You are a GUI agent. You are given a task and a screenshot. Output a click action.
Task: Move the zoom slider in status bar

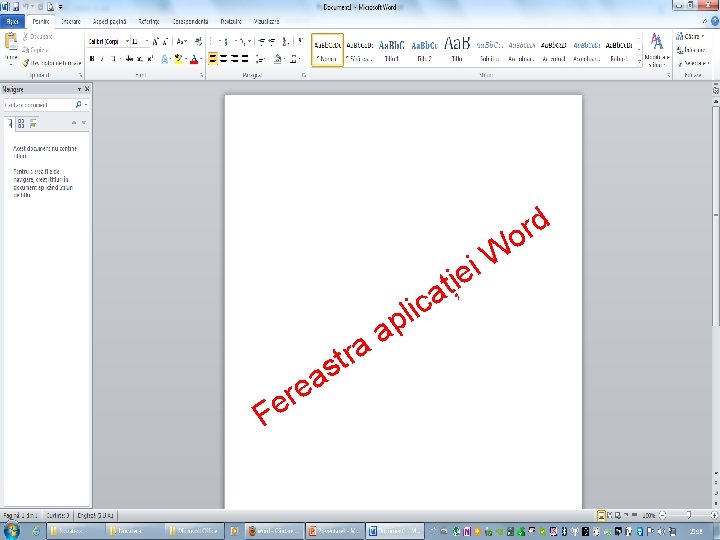tap(688, 516)
